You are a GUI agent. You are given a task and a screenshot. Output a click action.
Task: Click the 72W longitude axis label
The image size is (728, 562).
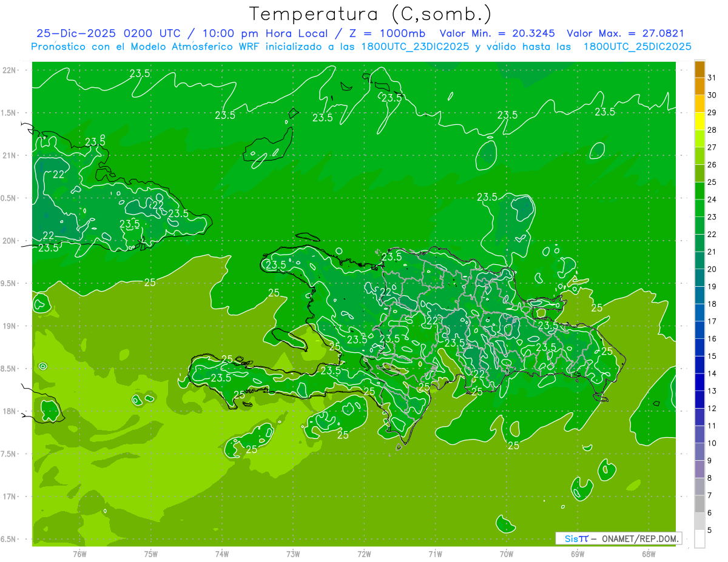(x=364, y=554)
